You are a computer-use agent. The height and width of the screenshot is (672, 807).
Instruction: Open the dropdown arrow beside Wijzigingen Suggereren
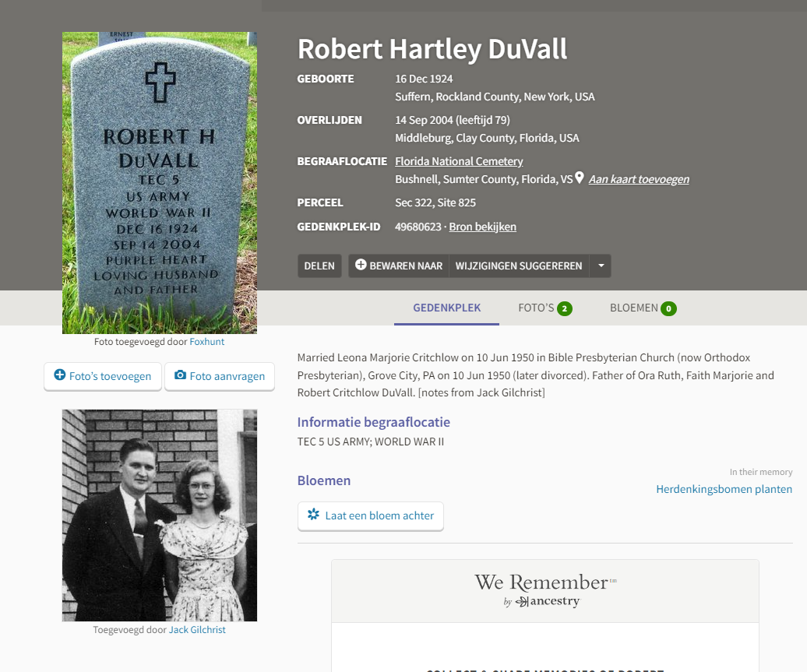click(601, 266)
